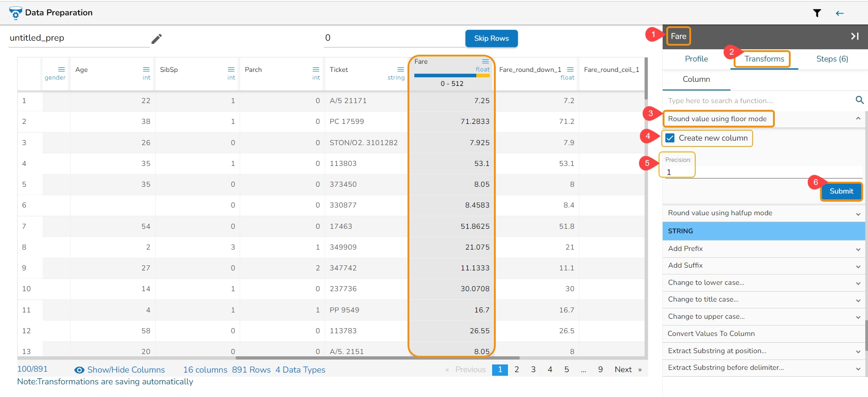This screenshot has width=868, height=397.
Task: Collapse Round value using floor mode
Action: [x=858, y=118]
